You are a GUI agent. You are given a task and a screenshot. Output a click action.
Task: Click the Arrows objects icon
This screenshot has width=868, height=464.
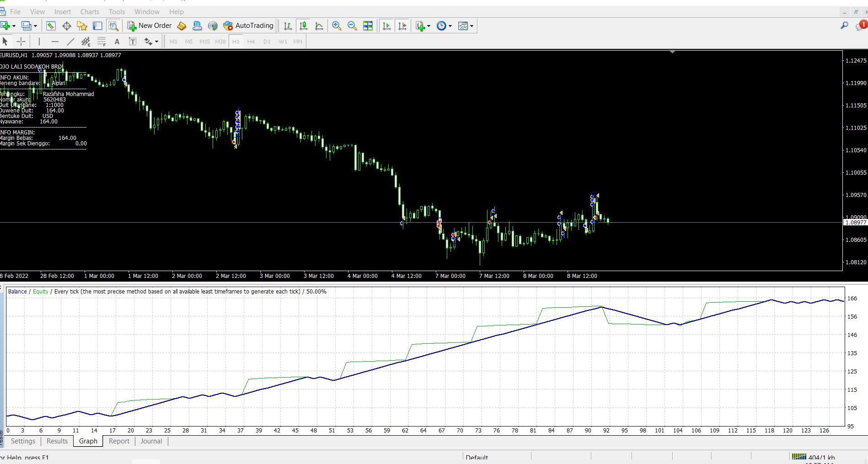click(x=148, y=42)
